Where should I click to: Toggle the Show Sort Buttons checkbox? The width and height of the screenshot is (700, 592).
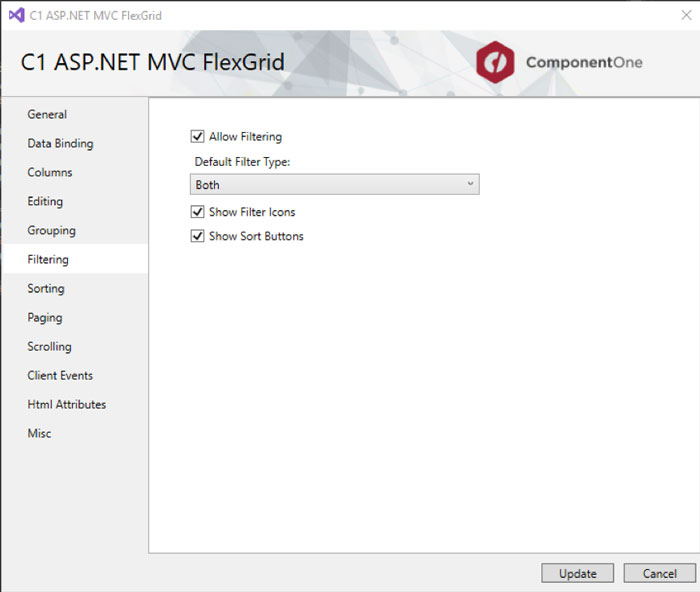click(197, 236)
